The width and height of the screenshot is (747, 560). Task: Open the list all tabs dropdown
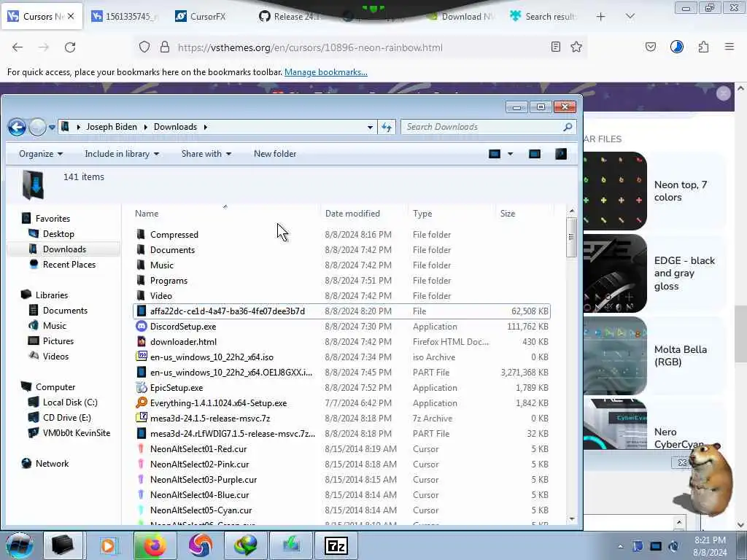pyautogui.click(x=630, y=17)
